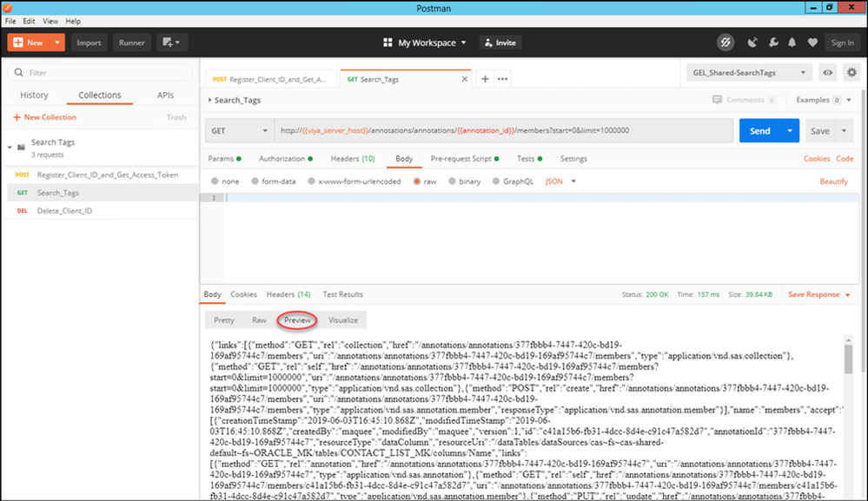
Task: Expand the New button dropdown arrow
Action: 57,43
